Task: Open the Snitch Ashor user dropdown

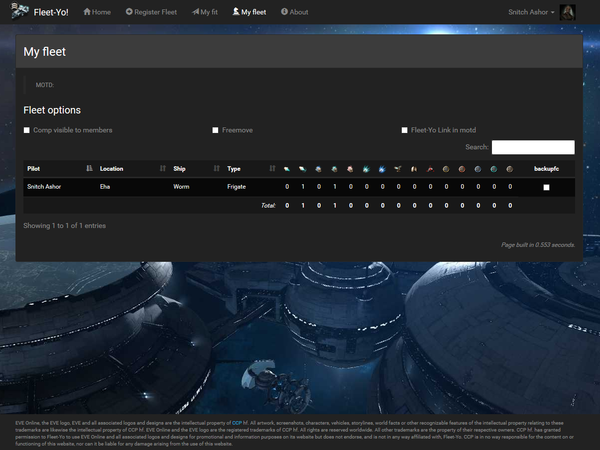Action: (531, 12)
